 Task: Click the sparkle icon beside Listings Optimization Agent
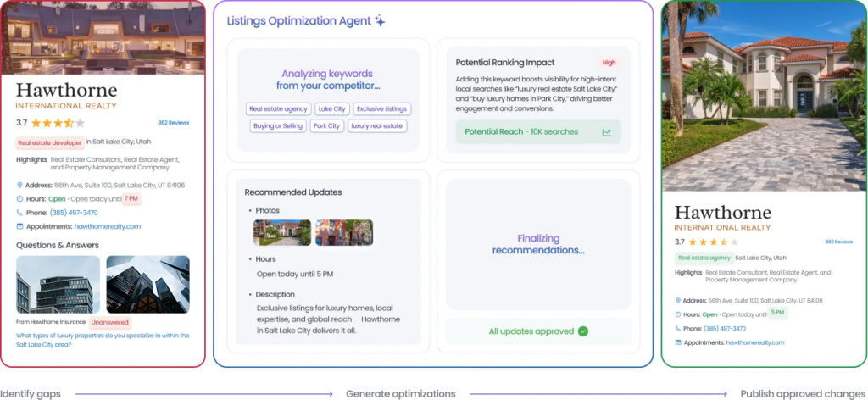pyautogui.click(x=380, y=21)
